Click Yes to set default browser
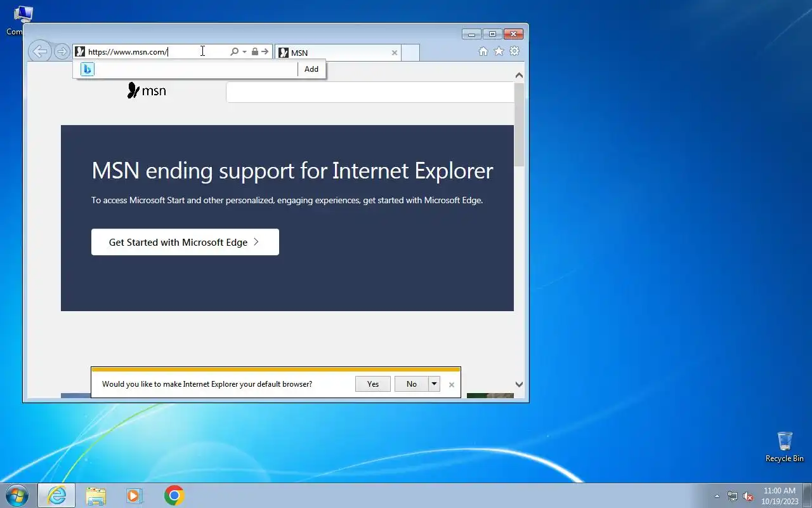The image size is (812, 508). click(373, 384)
